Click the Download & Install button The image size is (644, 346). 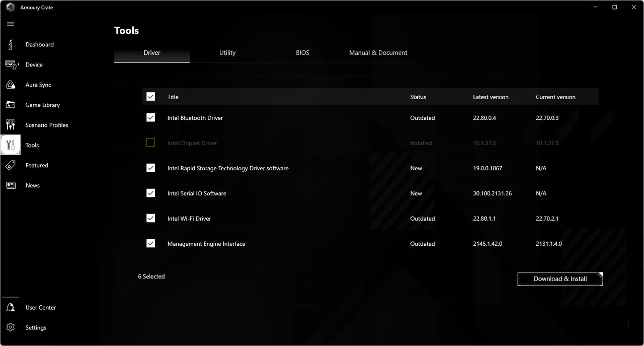click(560, 279)
